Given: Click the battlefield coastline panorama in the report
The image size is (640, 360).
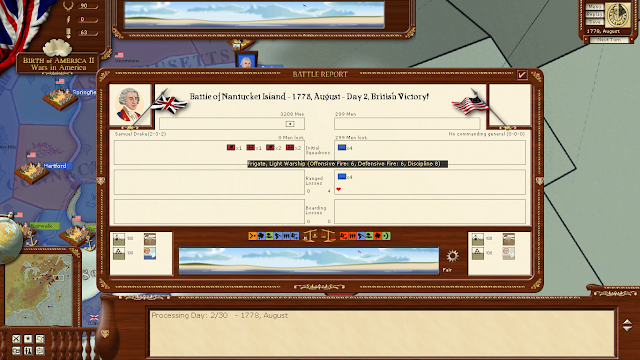Looking at the screenshot, I should 309,261.
